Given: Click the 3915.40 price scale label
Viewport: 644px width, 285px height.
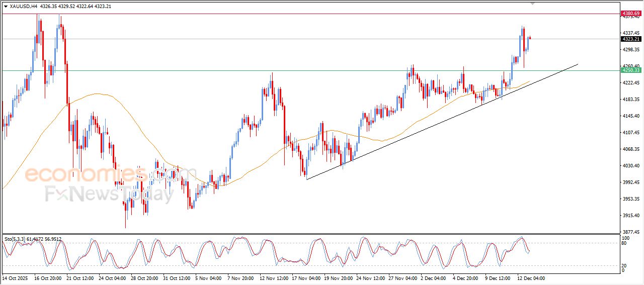Looking at the screenshot, I should (x=630, y=216).
